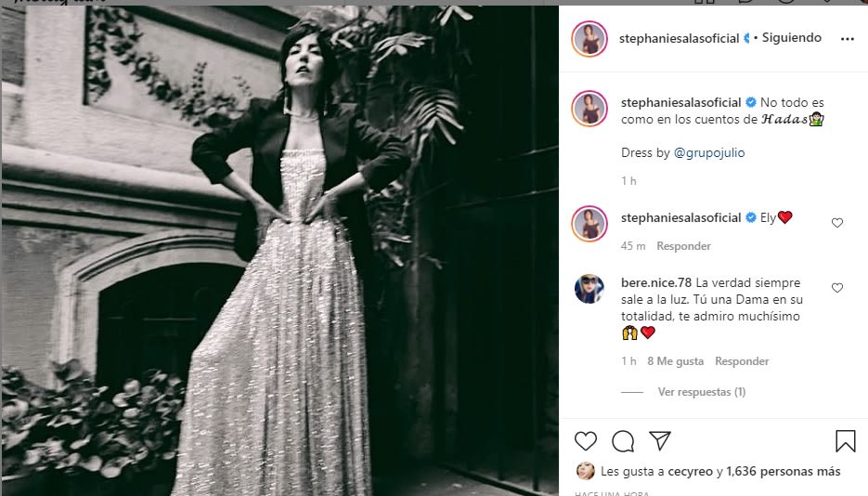
Task: Like the 'Ely' comment heart
Action: point(837,223)
